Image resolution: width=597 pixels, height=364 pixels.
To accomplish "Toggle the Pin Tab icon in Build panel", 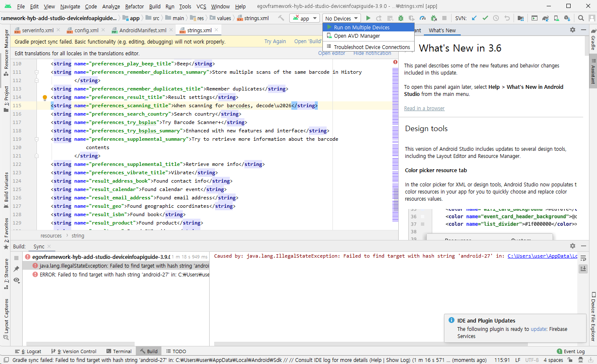I will click(16, 269).
